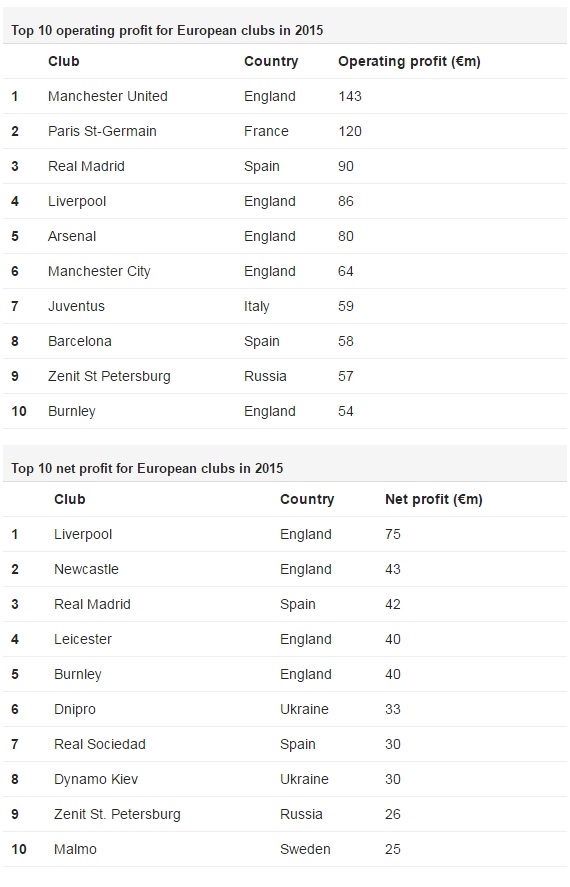Click the Leicester club name
The image size is (570, 887).
[83, 639]
